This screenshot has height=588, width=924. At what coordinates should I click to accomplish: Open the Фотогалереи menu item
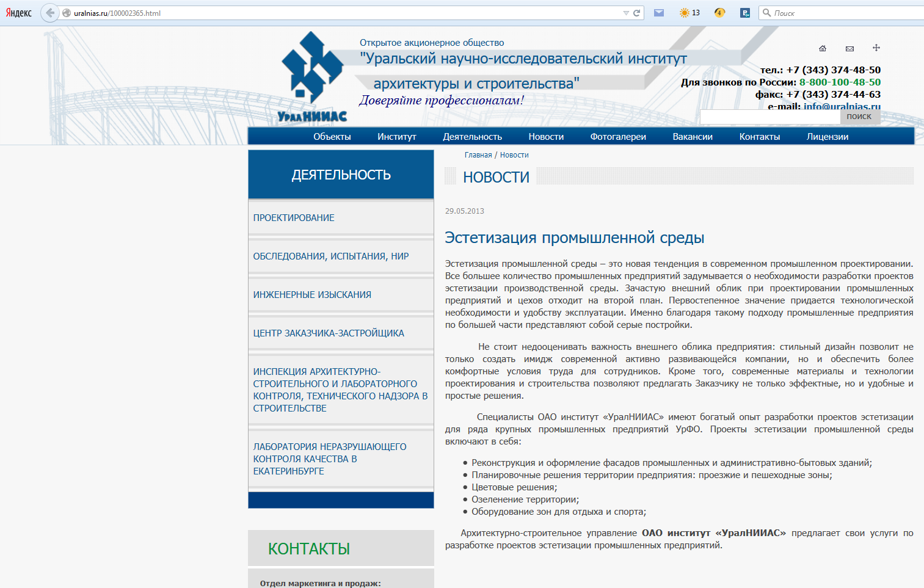[x=618, y=137]
